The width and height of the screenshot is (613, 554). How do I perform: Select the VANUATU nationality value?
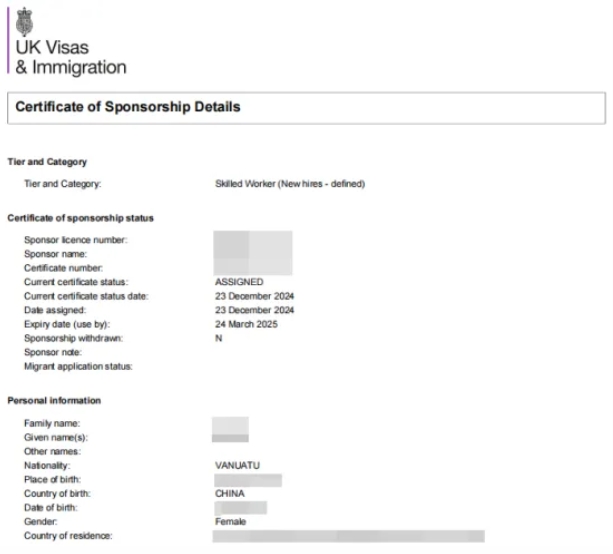pyautogui.click(x=237, y=466)
